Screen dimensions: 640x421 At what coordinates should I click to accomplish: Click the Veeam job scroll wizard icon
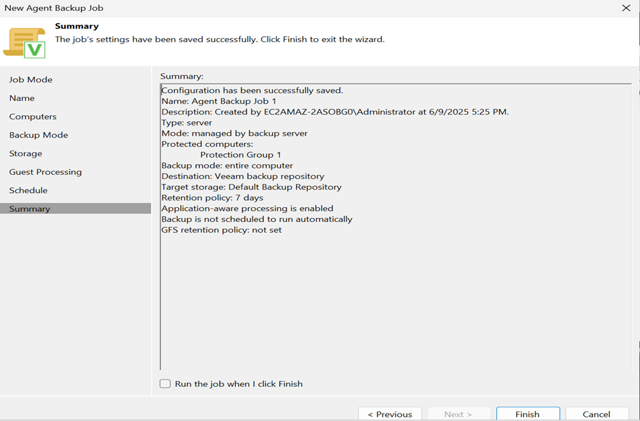pos(24,43)
